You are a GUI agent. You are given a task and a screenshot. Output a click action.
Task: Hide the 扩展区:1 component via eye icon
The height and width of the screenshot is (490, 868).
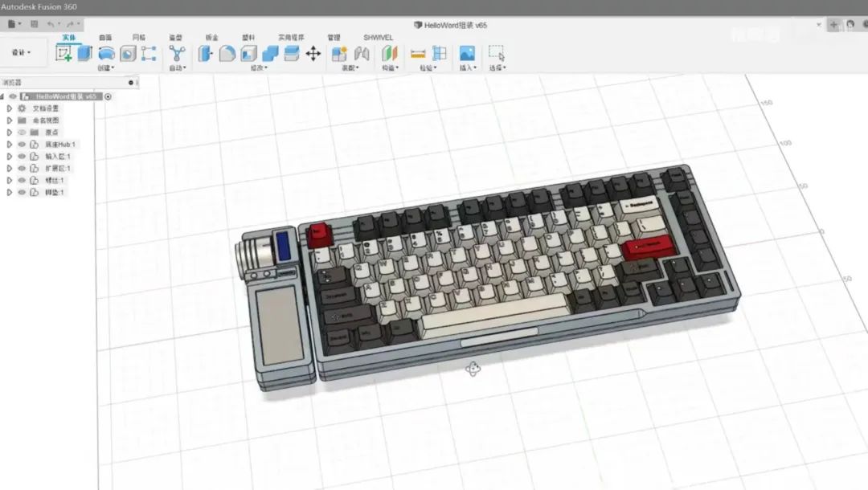tap(22, 168)
